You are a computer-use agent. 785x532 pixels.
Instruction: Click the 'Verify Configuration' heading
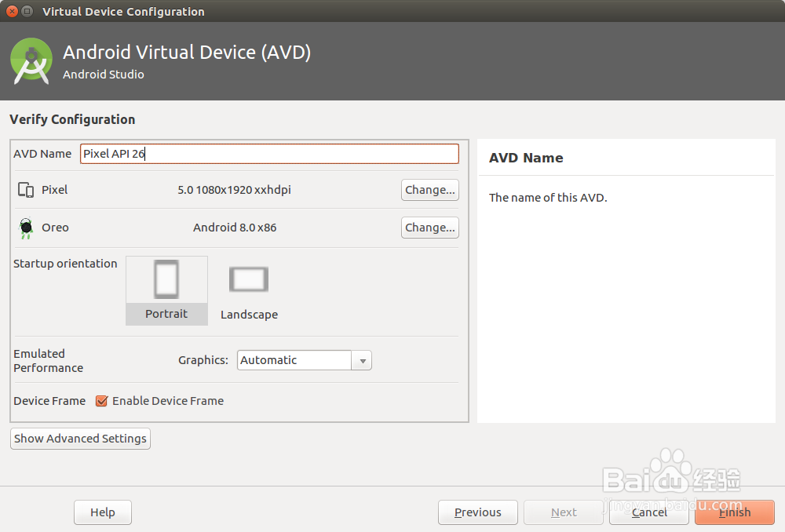72,119
